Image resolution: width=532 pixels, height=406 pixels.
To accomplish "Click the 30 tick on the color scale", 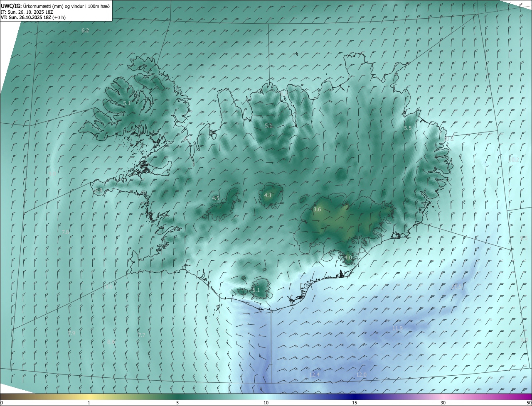I will [x=443, y=403].
